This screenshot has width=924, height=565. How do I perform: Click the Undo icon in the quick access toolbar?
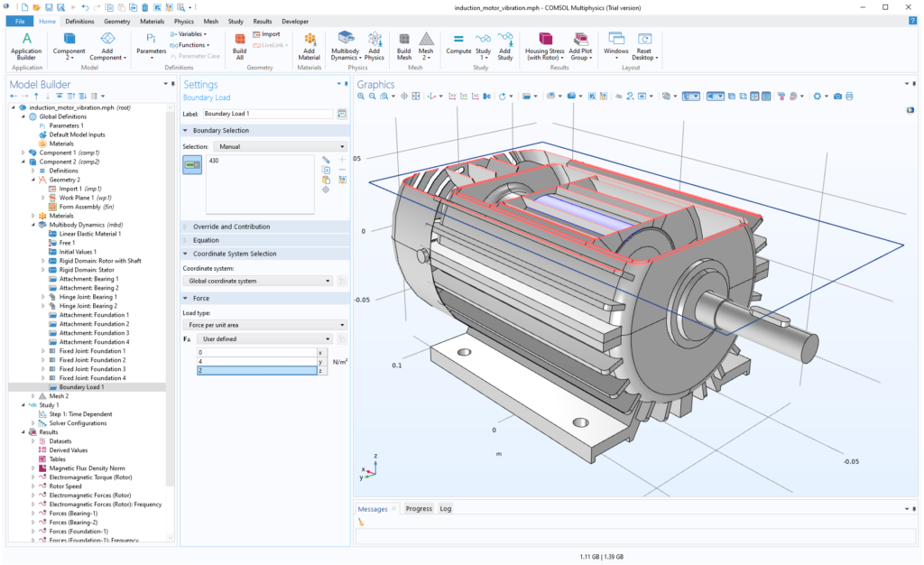pos(86,7)
